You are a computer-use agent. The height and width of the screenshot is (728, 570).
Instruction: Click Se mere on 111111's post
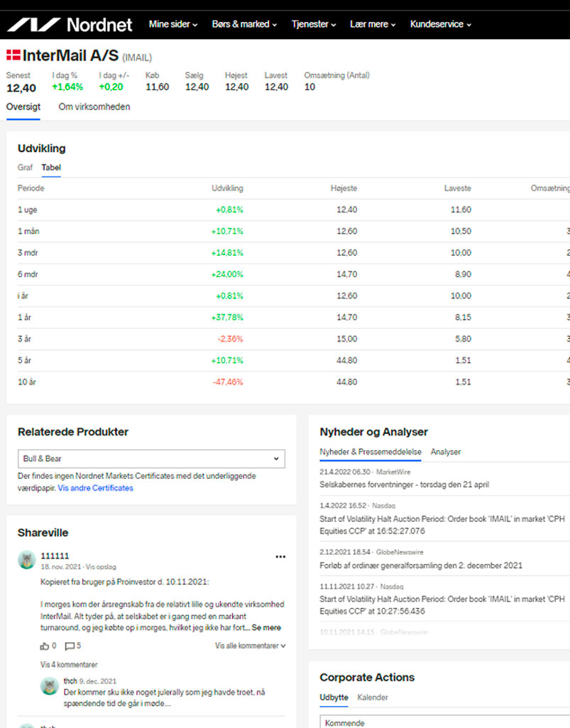pos(266,628)
